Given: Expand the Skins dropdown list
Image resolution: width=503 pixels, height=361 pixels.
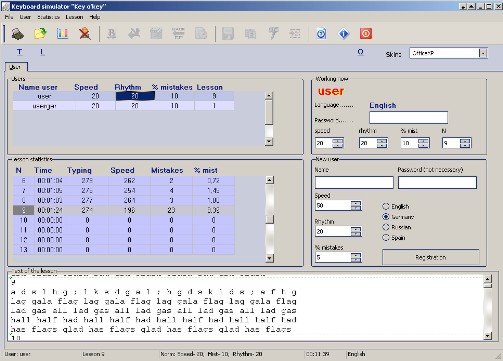Looking at the screenshot, I should (x=483, y=53).
